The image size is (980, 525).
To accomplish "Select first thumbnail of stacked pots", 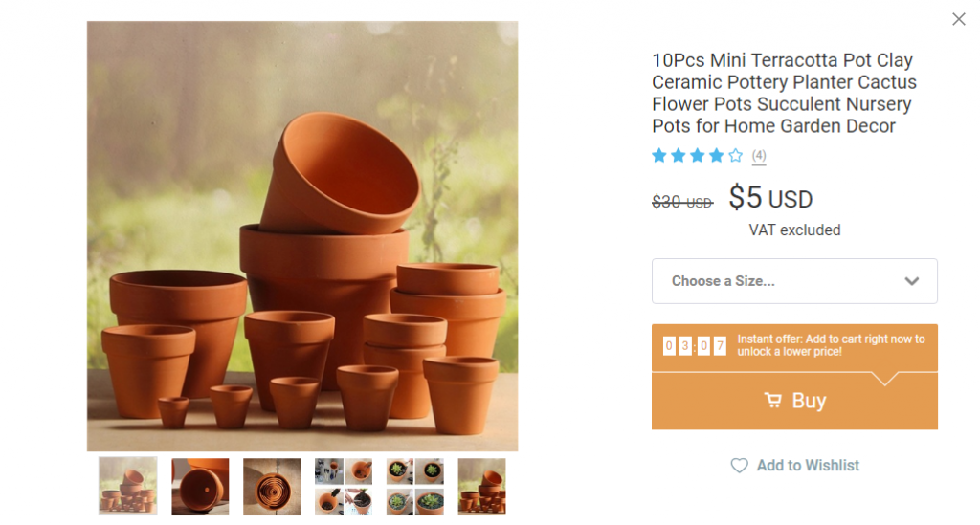I will coord(128,486).
